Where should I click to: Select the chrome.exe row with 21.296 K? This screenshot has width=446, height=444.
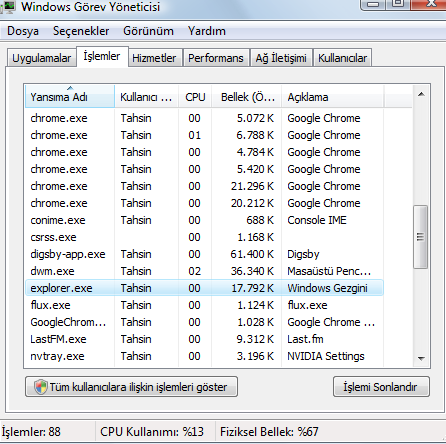coord(204,186)
